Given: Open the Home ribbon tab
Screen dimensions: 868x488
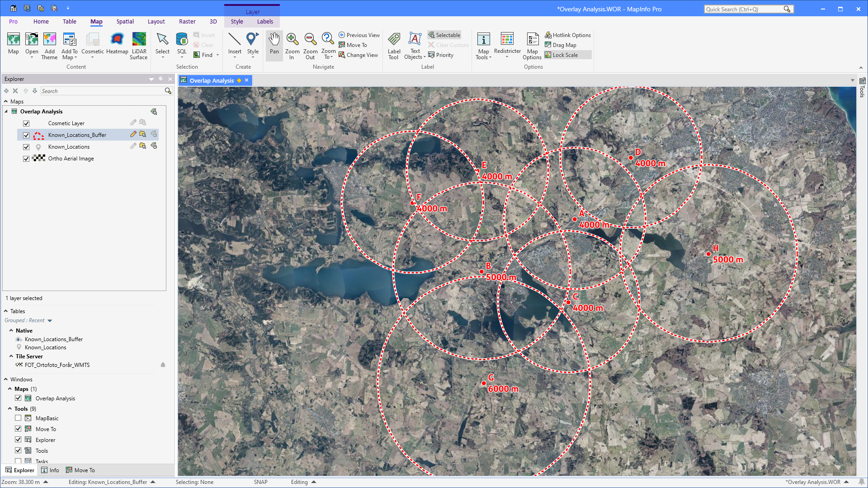Looking at the screenshot, I should (41, 21).
